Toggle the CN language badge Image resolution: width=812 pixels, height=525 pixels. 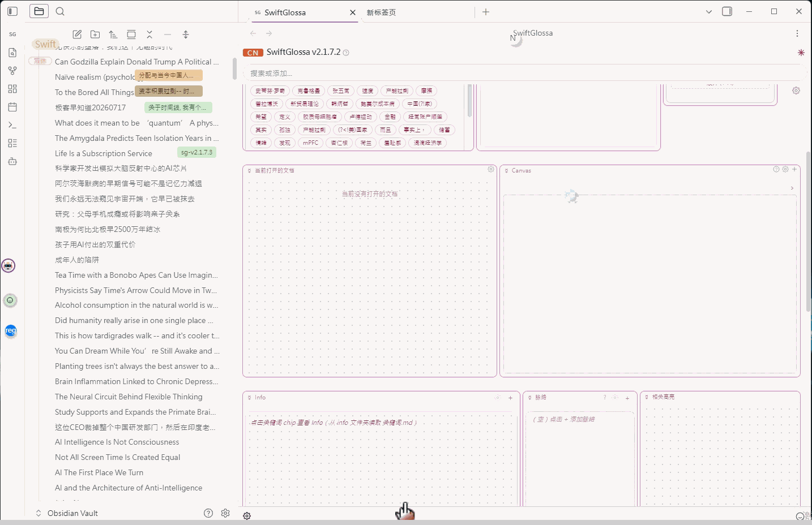pos(253,53)
